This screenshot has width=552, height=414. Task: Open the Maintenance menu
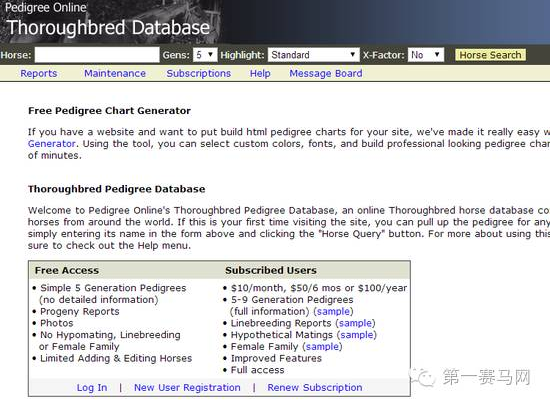point(115,73)
